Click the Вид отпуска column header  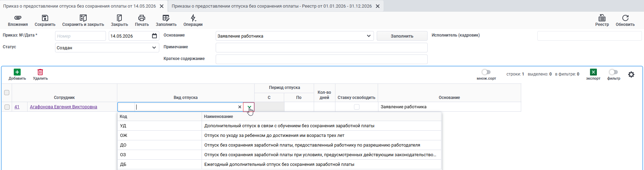click(x=186, y=98)
